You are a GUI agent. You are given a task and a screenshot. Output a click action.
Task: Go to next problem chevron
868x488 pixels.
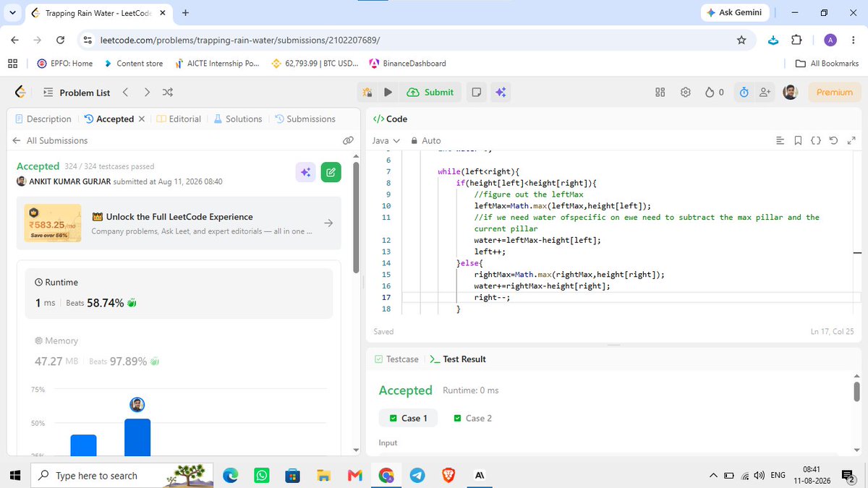(147, 93)
